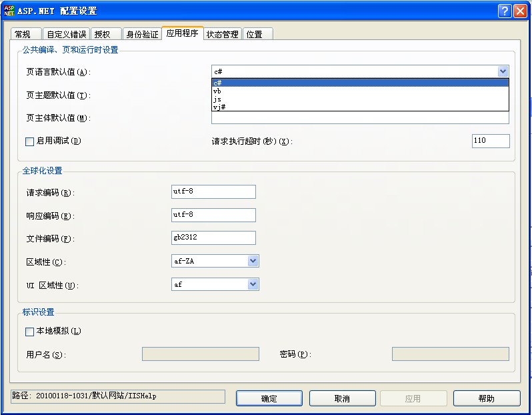This screenshot has width=532, height=415.
Task: Click the 公共编译、页和运行时设置 group title
Action: [x=70, y=50]
